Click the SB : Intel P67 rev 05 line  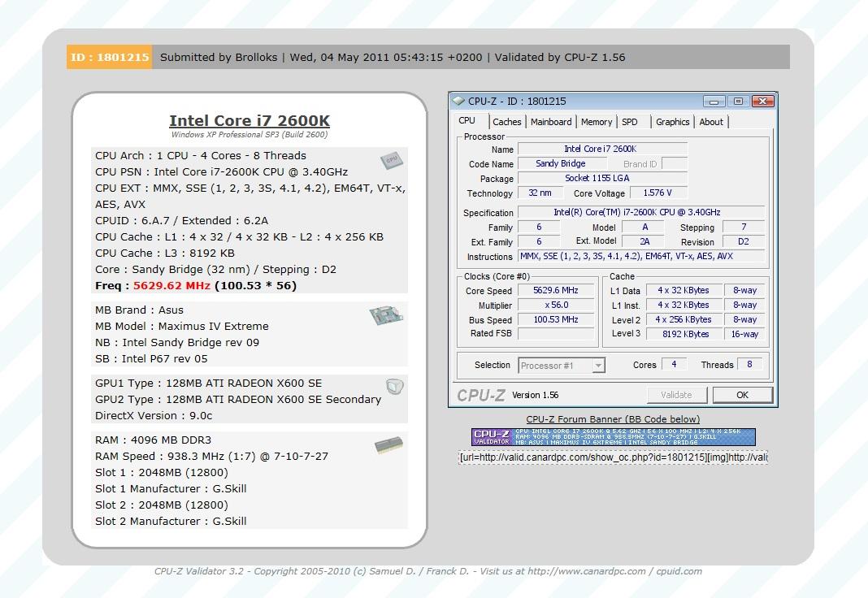tap(152, 359)
